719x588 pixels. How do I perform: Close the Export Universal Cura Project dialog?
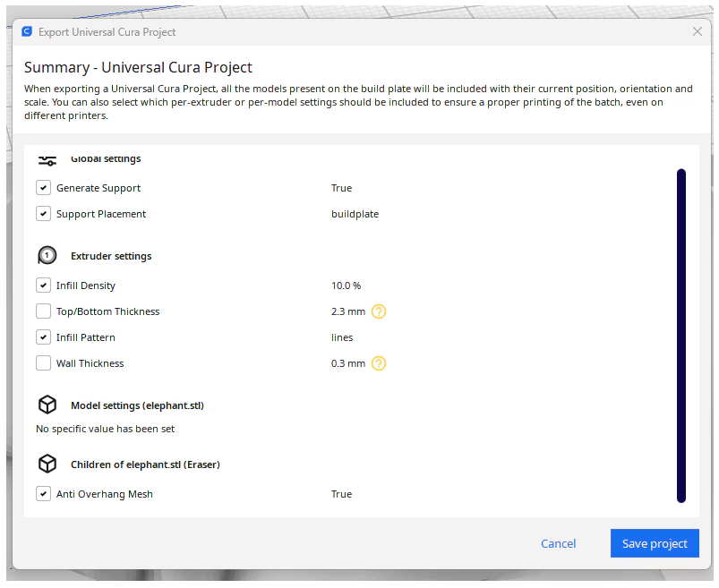698,31
